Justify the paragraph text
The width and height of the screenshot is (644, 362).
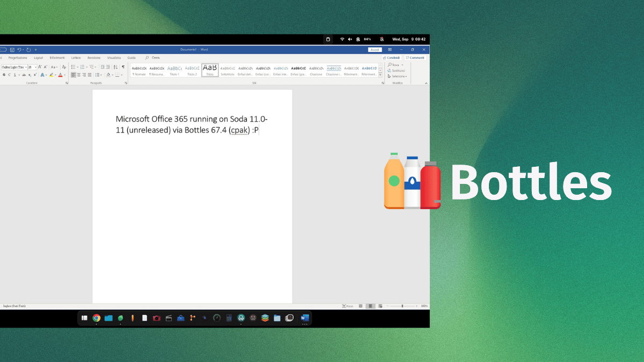[90, 75]
